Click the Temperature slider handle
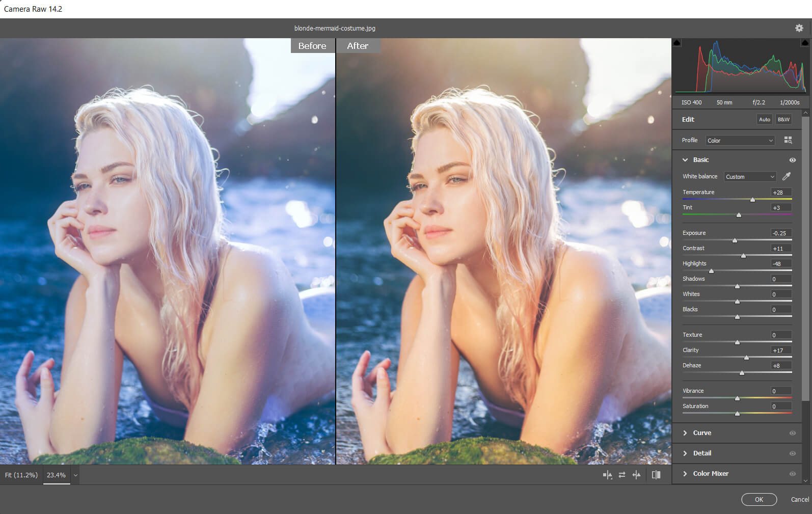The height and width of the screenshot is (514, 812). (752, 200)
